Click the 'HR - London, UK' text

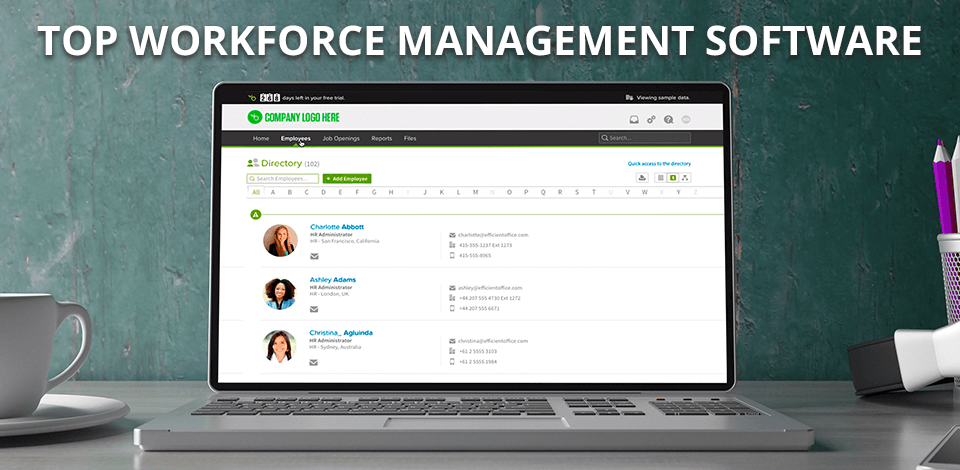329,294
